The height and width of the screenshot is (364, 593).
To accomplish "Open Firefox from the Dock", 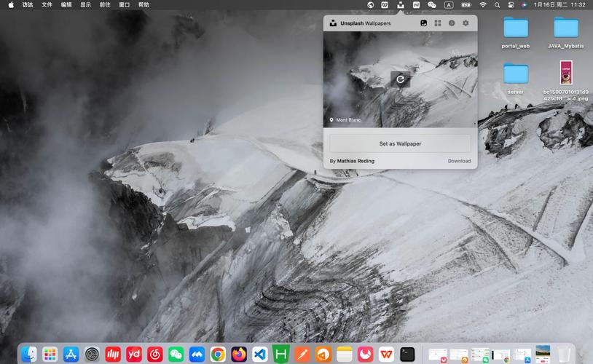I will click(239, 355).
